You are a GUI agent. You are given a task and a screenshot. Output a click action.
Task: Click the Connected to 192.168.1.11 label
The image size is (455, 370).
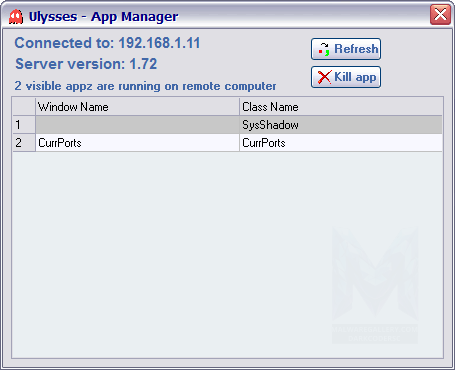click(x=107, y=43)
